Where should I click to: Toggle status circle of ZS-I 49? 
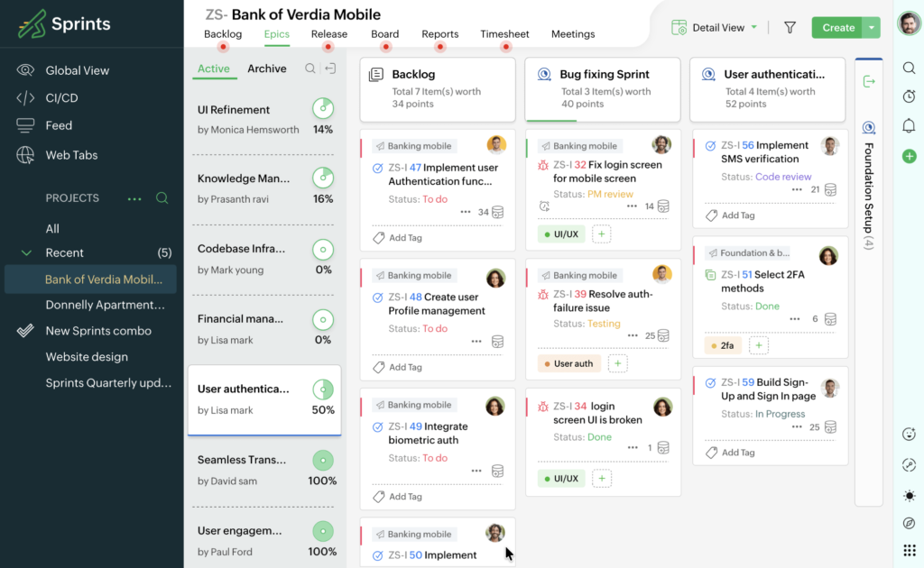click(x=378, y=427)
